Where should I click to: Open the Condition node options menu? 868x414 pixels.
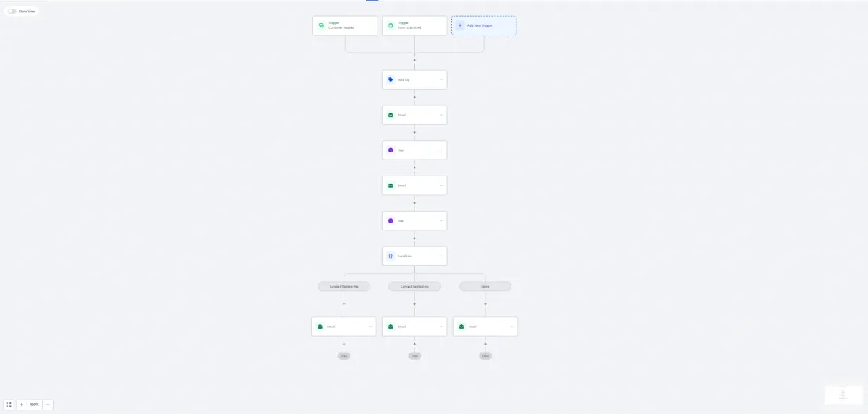coord(441,256)
